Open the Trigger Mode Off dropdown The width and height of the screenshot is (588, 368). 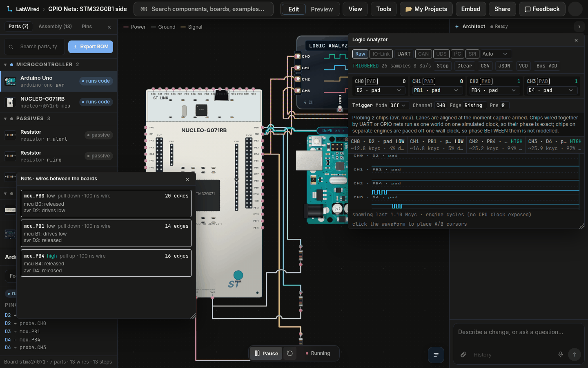tap(398, 105)
